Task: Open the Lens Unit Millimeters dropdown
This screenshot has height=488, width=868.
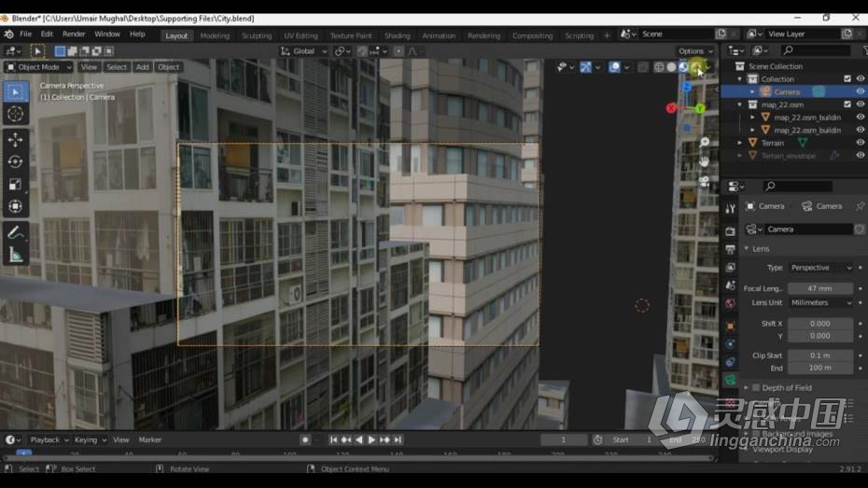Action: click(x=821, y=302)
